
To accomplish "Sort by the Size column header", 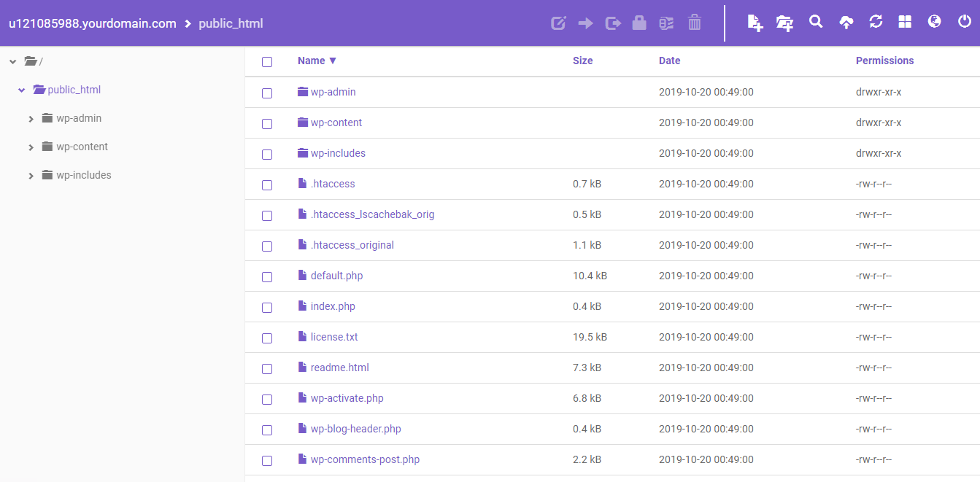I will (582, 61).
